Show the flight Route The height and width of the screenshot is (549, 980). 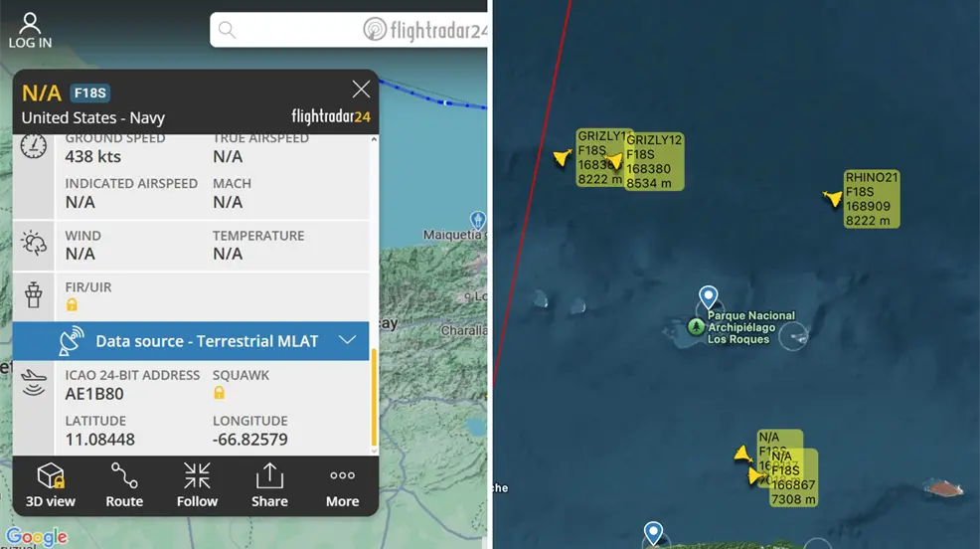[124, 484]
